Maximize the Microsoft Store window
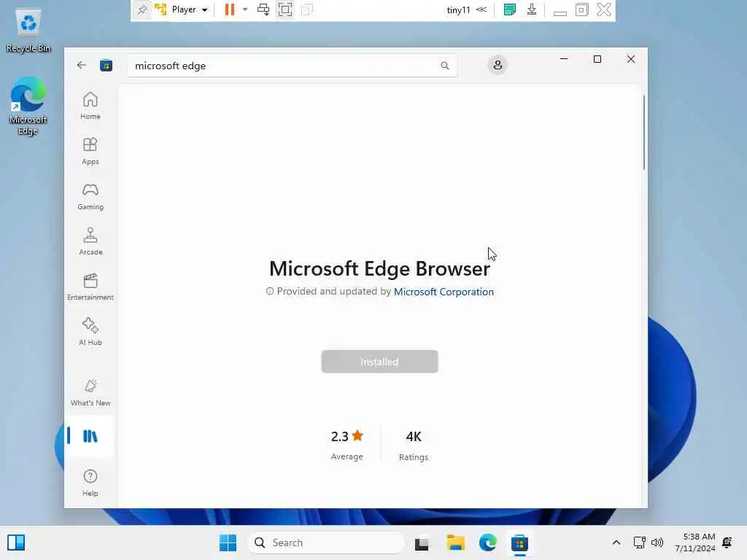747x560 pixels. [x=597, y=59]
